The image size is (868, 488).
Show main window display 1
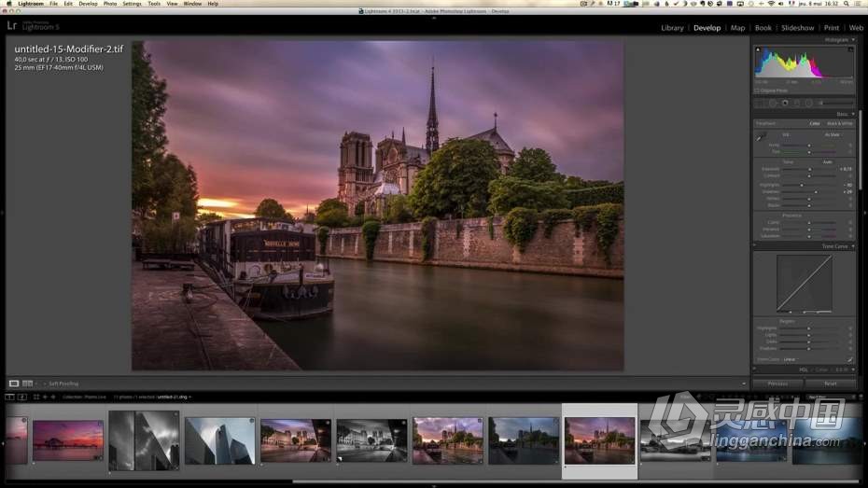tap(9, 397)
